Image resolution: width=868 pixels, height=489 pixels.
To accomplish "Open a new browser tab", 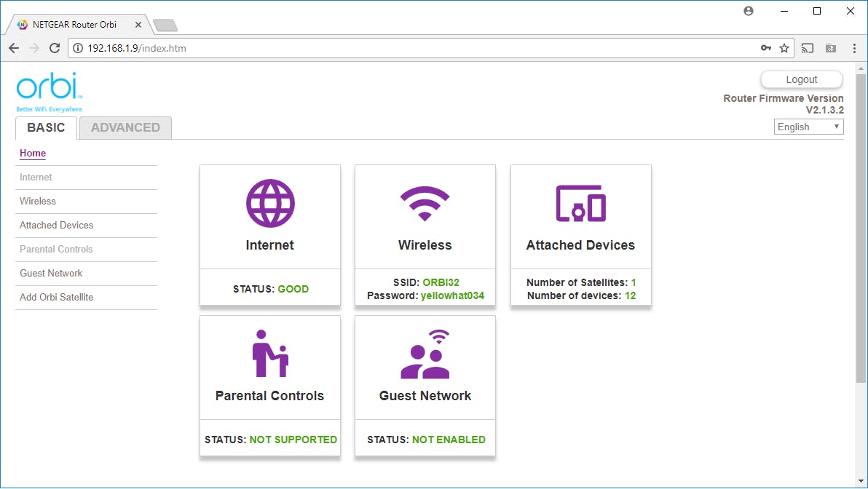I will pos(165,25).
